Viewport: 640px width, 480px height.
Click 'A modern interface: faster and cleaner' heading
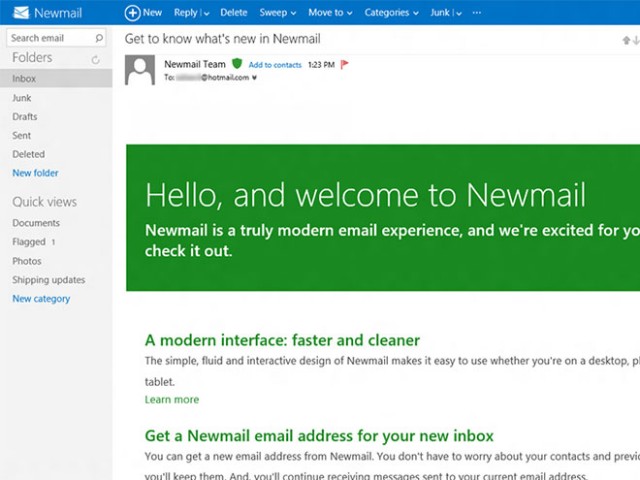(x=282, y=340)
